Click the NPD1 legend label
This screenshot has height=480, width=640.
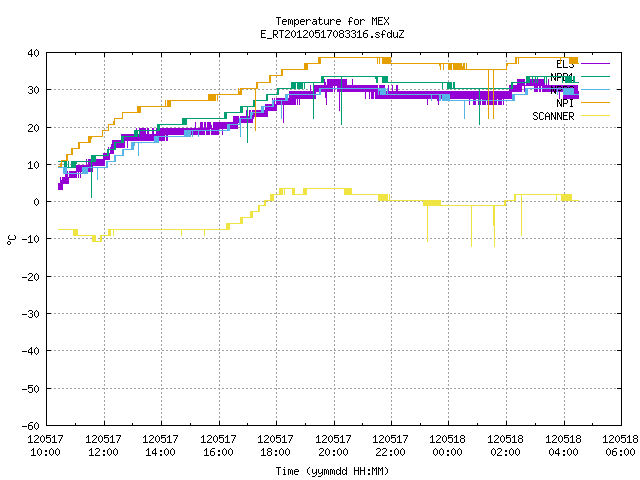(562, 77)
